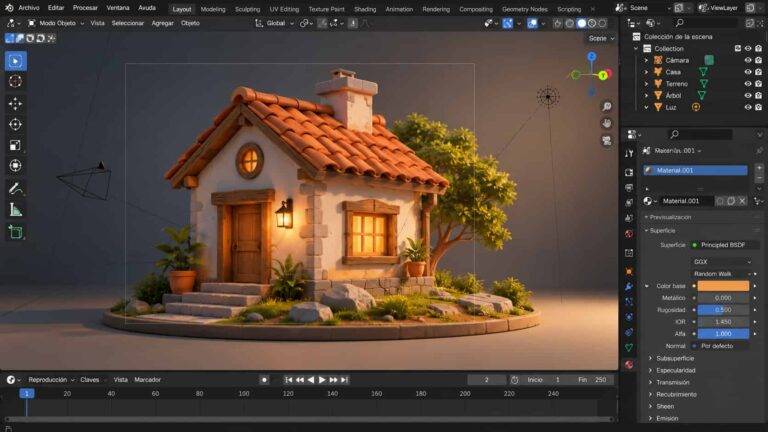Activate the Transform tool
The height and width of the screenshot is (432, 768).
point(16,166)
